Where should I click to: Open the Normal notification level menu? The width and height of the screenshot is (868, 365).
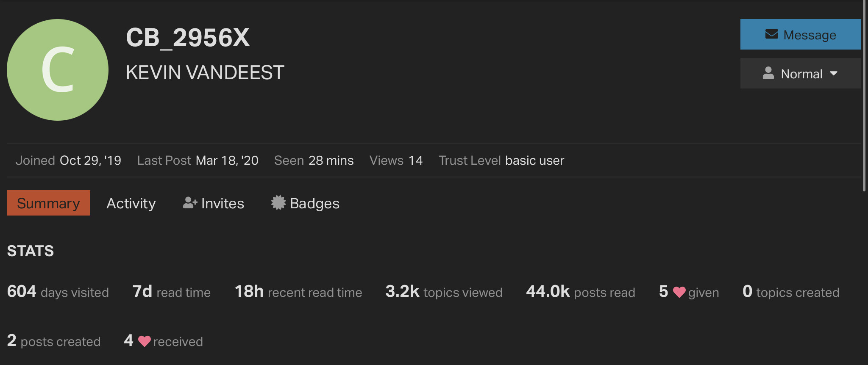click(801, 73)
